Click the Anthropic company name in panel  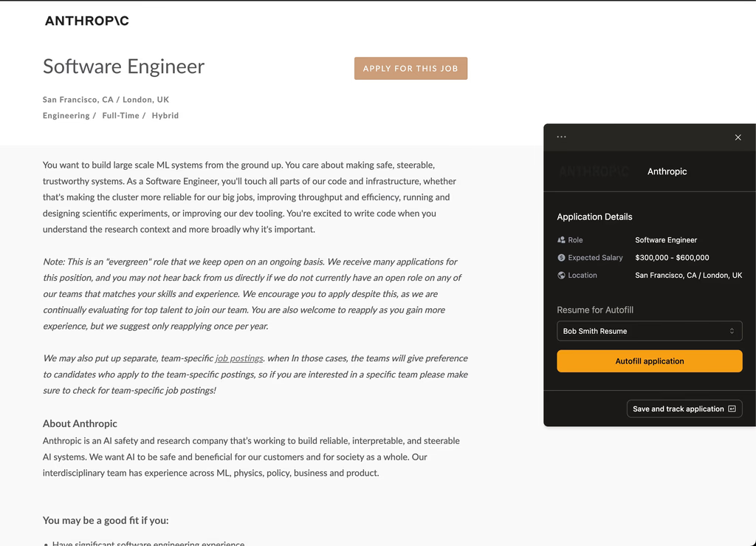667,171
